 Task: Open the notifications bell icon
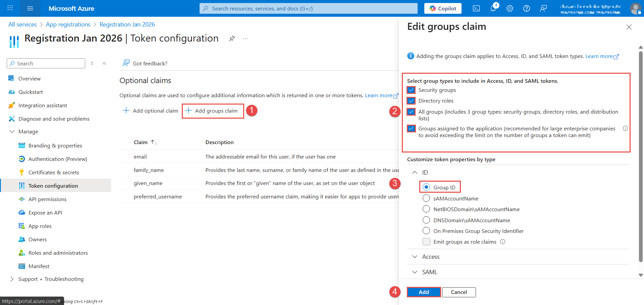point(493,8)
